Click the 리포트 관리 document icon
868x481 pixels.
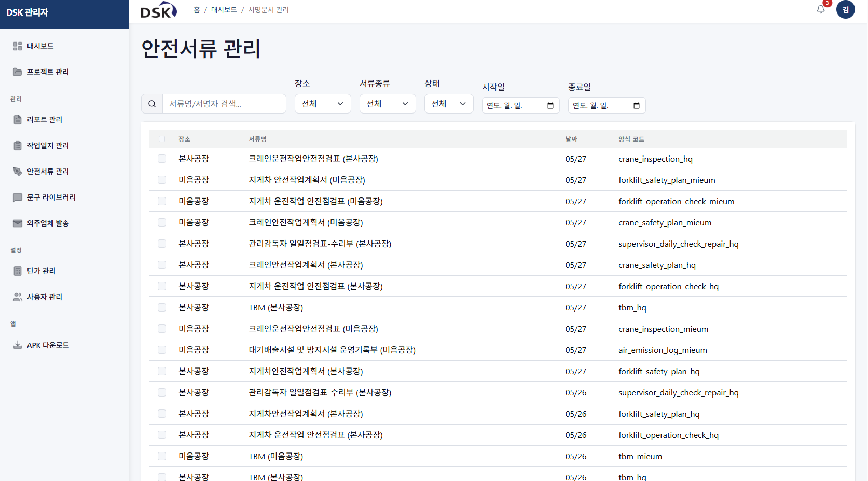tap(18, 120)
